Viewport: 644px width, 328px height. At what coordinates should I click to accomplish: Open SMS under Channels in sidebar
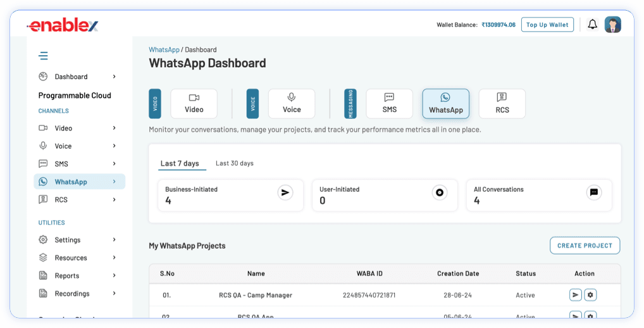pyautogui.click(x=78, y=163)
